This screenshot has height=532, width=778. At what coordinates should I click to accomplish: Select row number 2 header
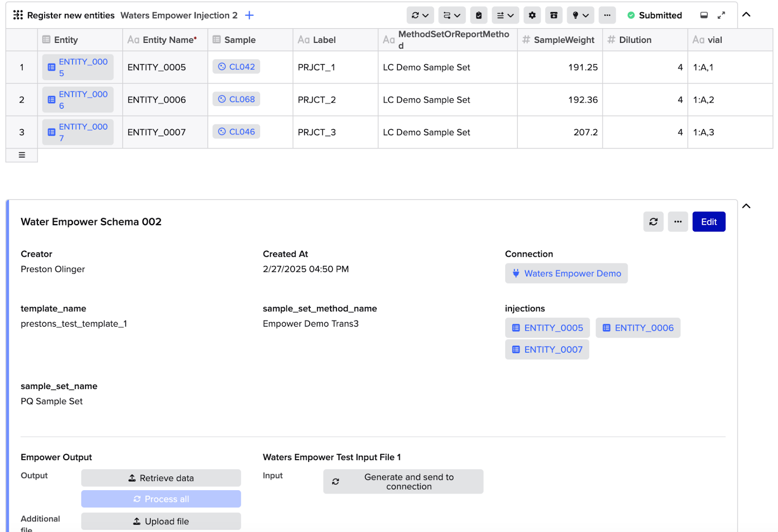tap(21, 100)
